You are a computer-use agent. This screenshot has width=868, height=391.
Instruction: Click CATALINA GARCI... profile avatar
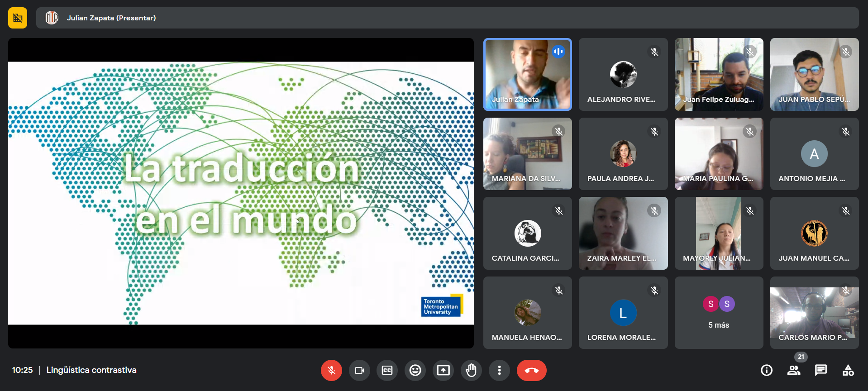point(528,233)
